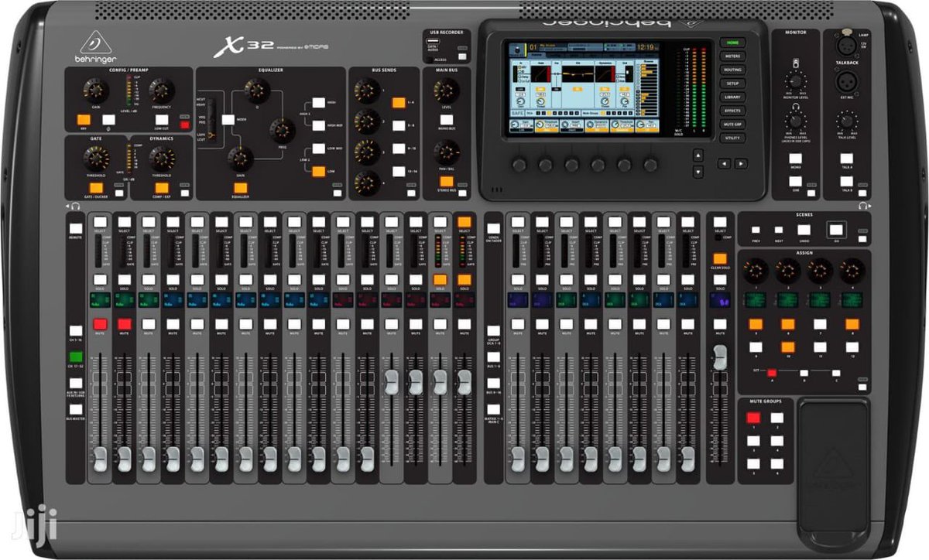Viewport: 929px width, 560px height.
Task: Click the Gate Threshold knob
Action: tap(96, 159)
